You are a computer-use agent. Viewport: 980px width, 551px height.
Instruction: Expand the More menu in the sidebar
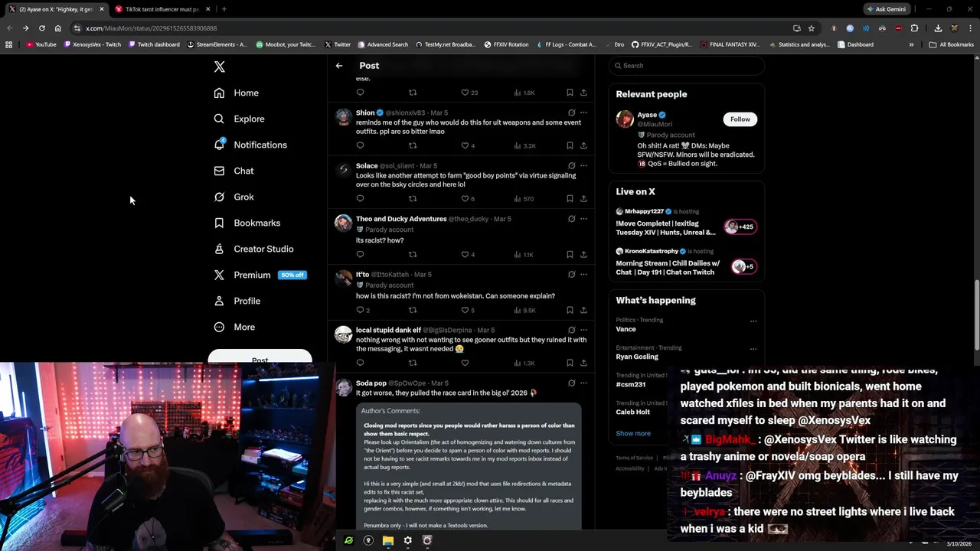[234, 327]
